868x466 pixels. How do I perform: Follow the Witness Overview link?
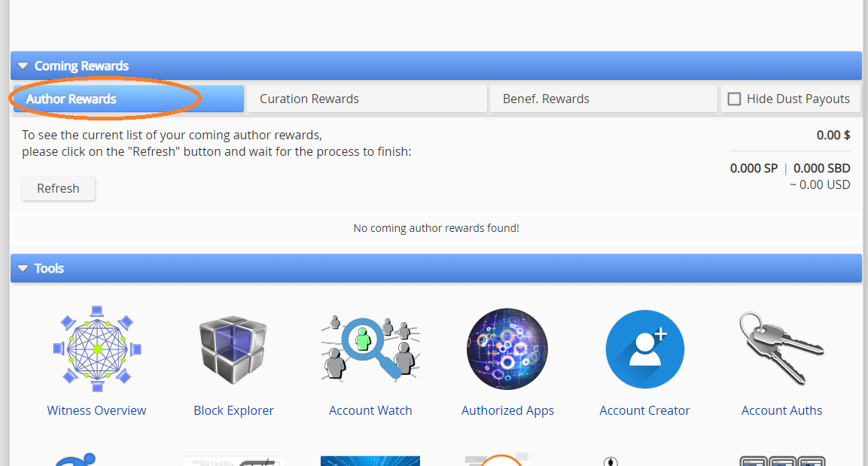[97, 410]
